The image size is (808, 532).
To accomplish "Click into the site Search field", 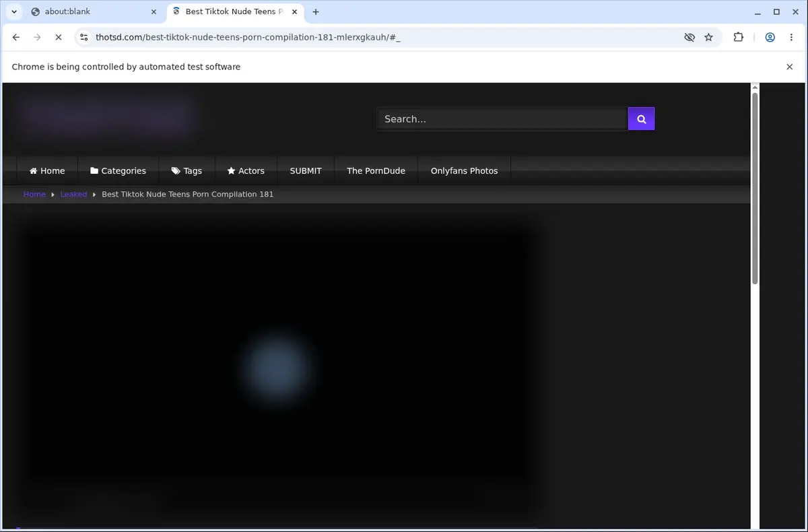I will pos(502,119).
